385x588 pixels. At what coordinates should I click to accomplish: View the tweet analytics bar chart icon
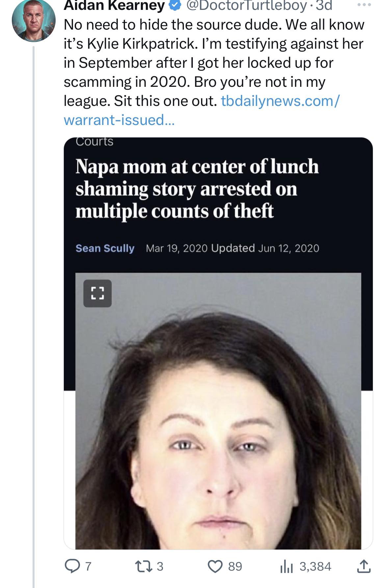[286, 567]
